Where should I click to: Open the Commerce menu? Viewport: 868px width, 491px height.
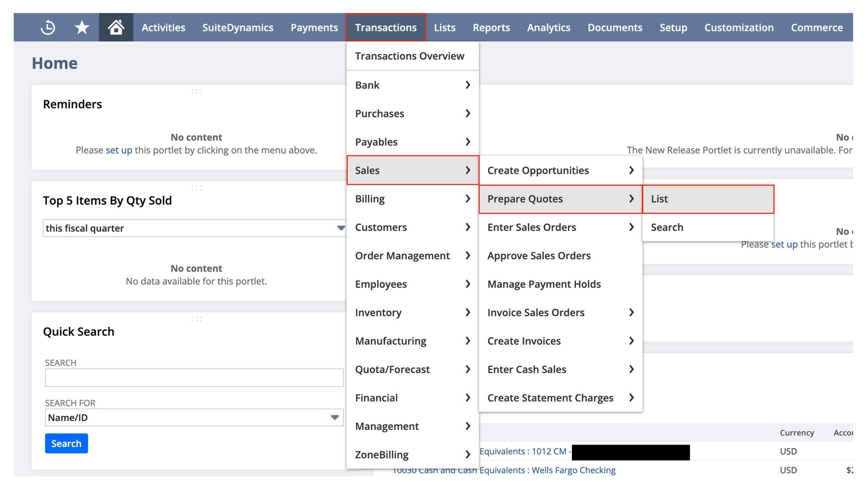click(816, 28)
